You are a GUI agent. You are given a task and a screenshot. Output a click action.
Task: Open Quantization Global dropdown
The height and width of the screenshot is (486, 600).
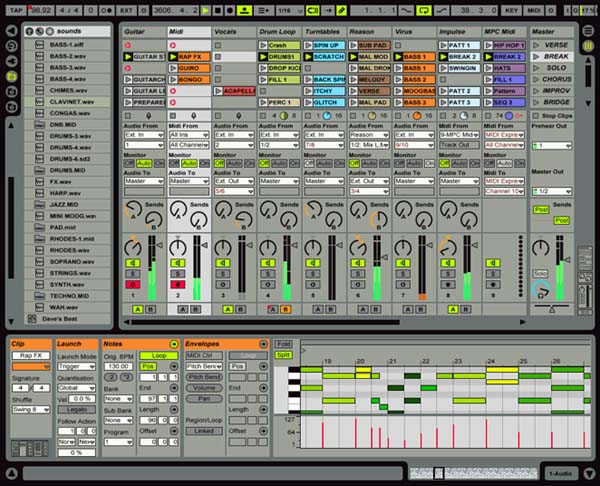pyautogui.click(x=77, y=388)
